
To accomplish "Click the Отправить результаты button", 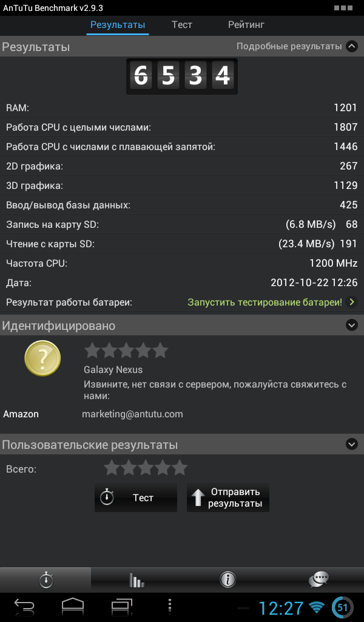I will [227, 497].
